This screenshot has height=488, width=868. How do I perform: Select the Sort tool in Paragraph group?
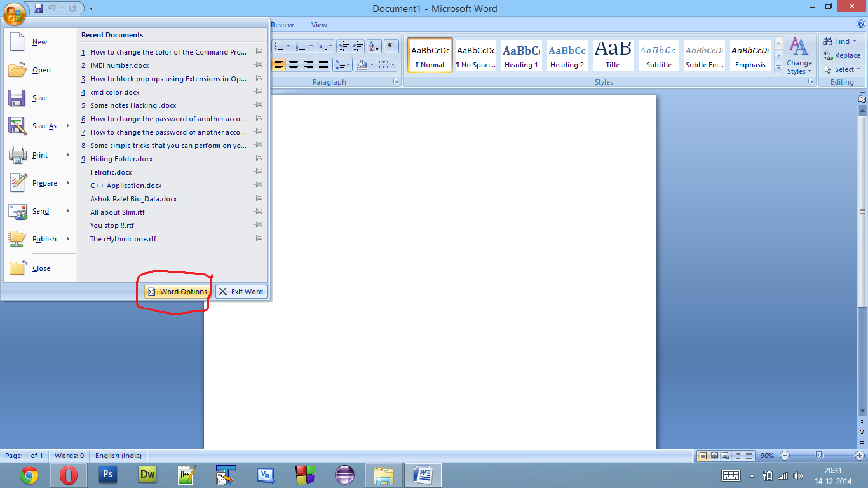pyautogui.click(x=374, y=46)
